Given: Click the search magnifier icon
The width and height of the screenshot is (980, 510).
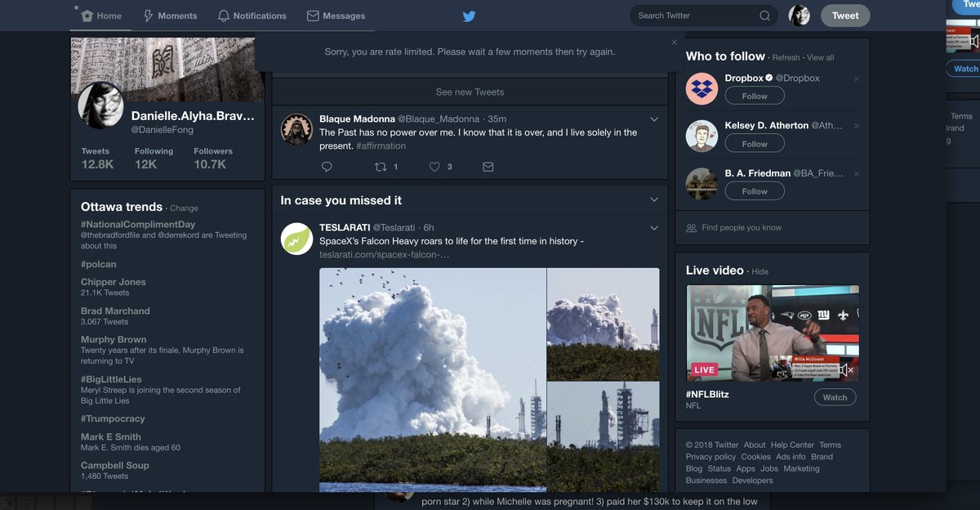Looking at the screenshot, I should [764, 16].
